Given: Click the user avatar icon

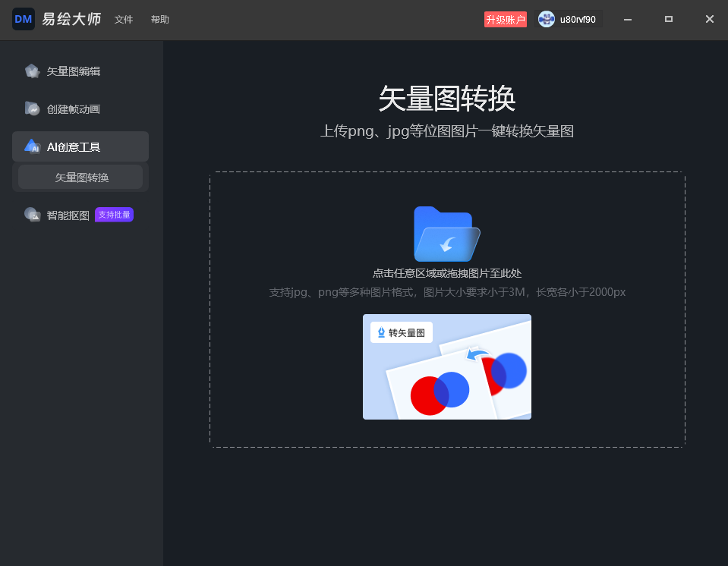Looking at the screenshot, I should tap(546, 19).
